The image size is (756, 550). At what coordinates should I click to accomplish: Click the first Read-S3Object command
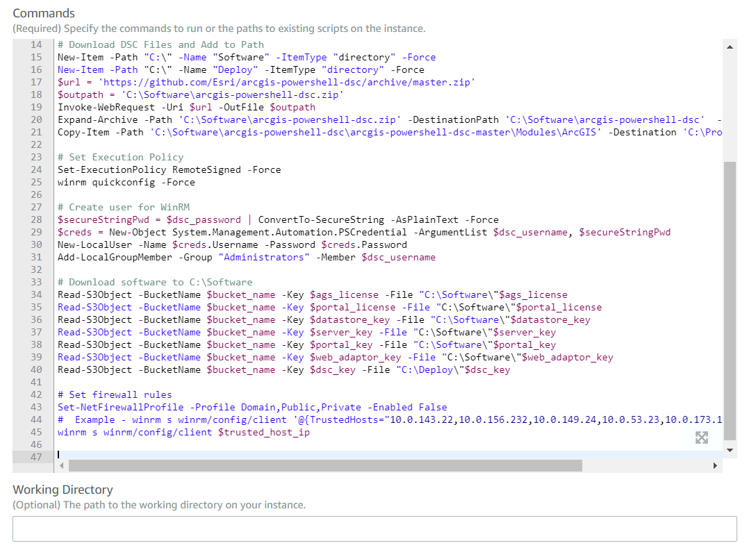coord(90,294)
